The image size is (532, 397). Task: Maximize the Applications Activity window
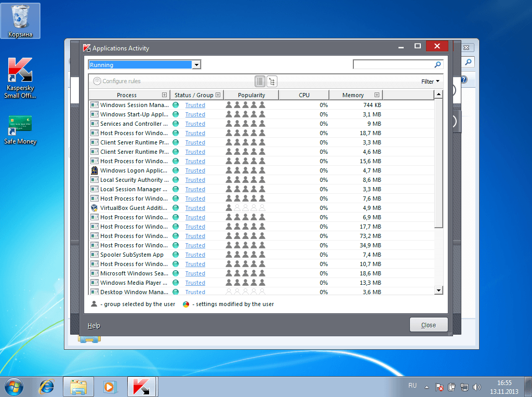418,46
